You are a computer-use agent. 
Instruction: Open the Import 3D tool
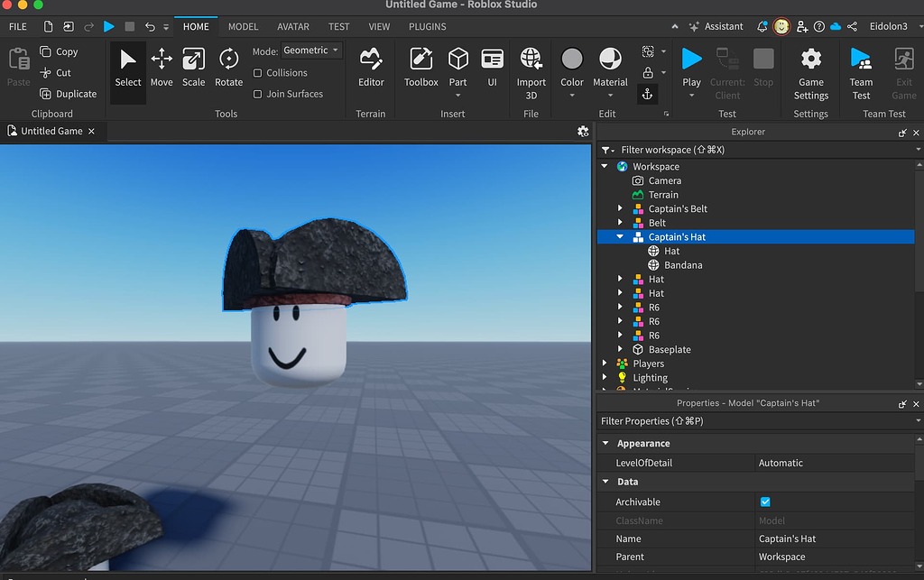pos(531,68)
